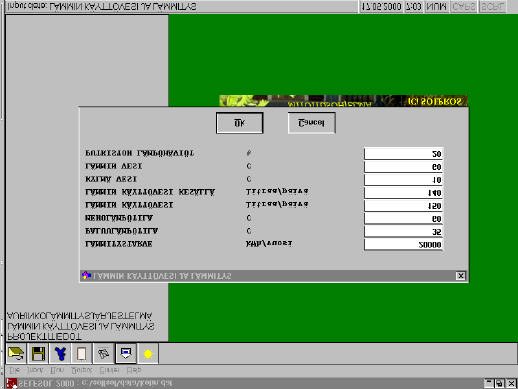Open the Output menu
518x389 pixels.
[82, 370]
